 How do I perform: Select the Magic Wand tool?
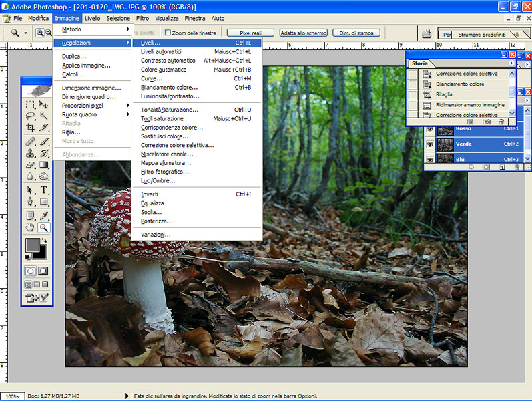click(x=44, y=116)
